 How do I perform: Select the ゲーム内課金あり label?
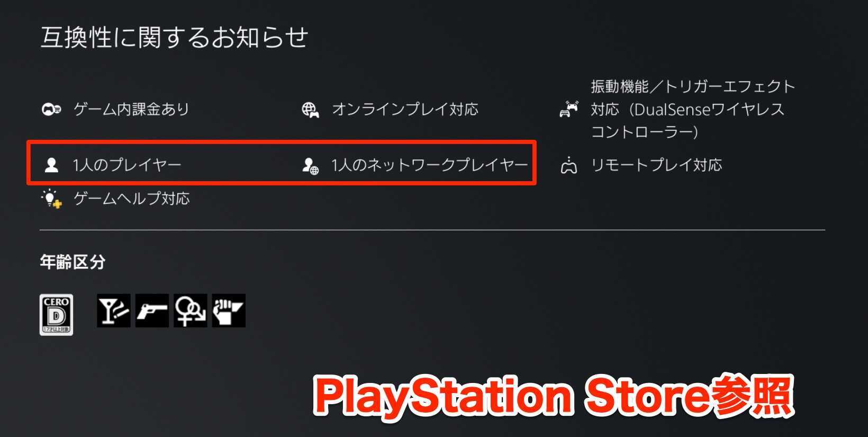(131, 110)
